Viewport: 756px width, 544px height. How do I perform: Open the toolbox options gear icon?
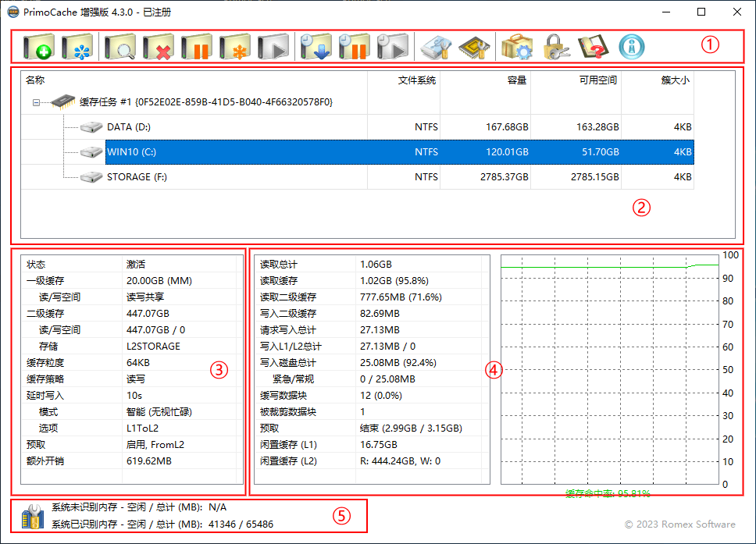(517, 47)
